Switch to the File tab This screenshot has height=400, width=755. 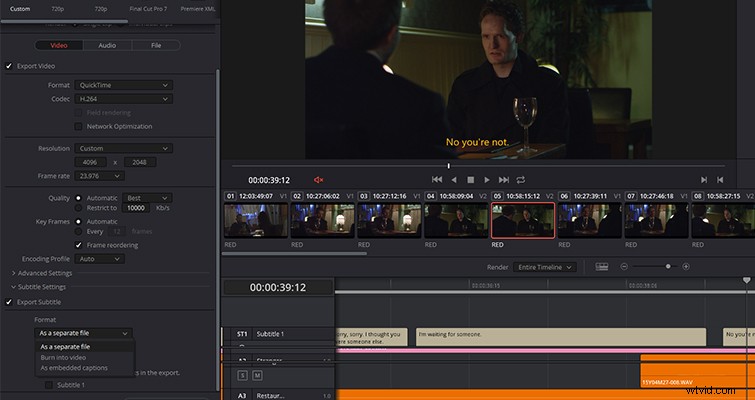click(156, 45)
